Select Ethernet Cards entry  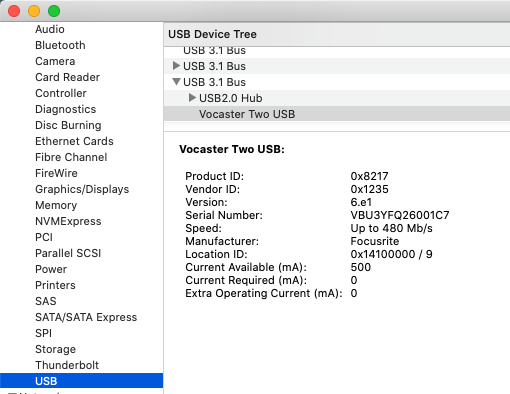(x=74, y=141)
